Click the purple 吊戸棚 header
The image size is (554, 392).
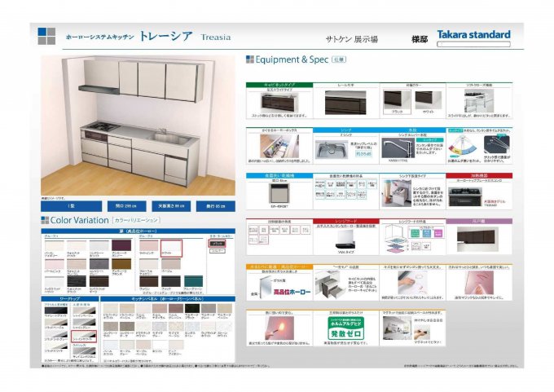point(479,222)
